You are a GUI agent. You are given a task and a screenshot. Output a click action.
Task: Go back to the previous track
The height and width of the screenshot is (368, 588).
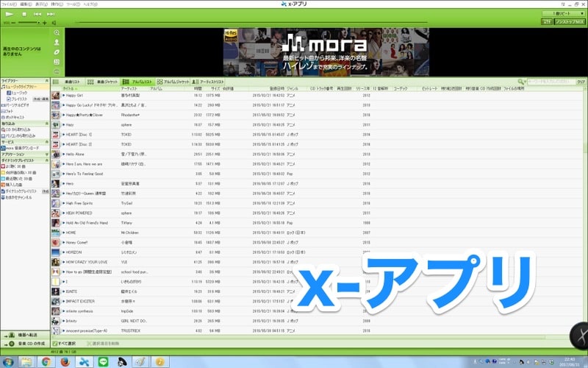(x=37, y=14)
